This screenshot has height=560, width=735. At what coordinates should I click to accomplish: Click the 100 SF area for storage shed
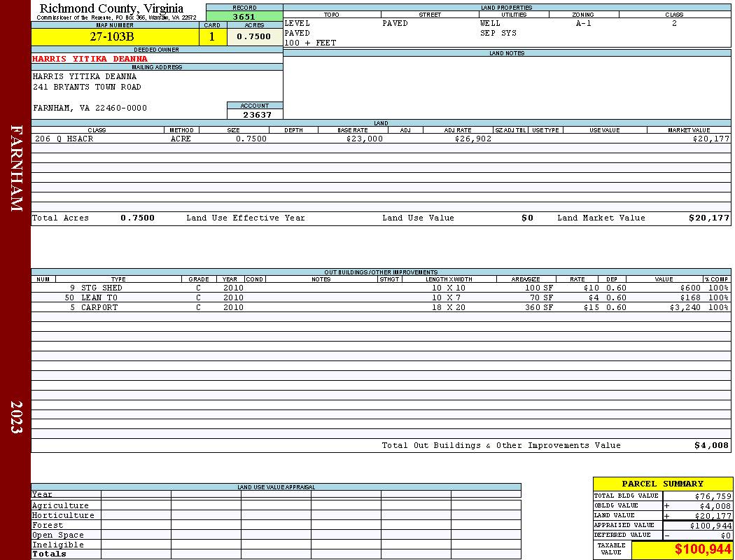click(x=538, y=288)
